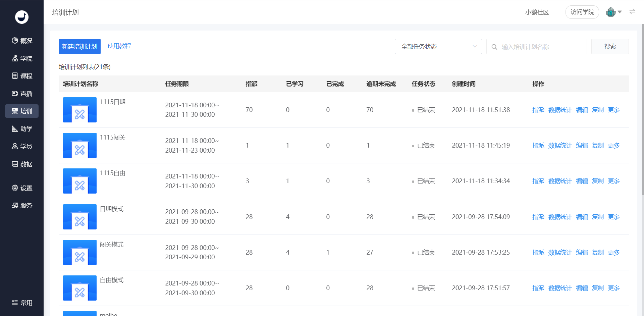Image resolution: width=644 pixels, height=316 pixels.
Task: Click 编辑 for 1115闯关 plan
Action: pos(582,145)
